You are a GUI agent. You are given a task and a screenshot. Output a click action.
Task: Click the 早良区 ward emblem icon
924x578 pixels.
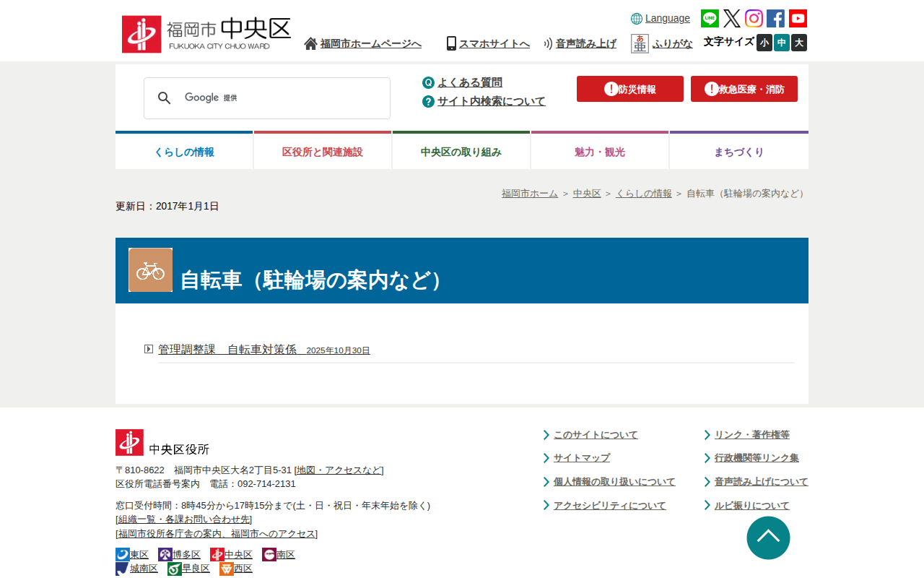174,569
